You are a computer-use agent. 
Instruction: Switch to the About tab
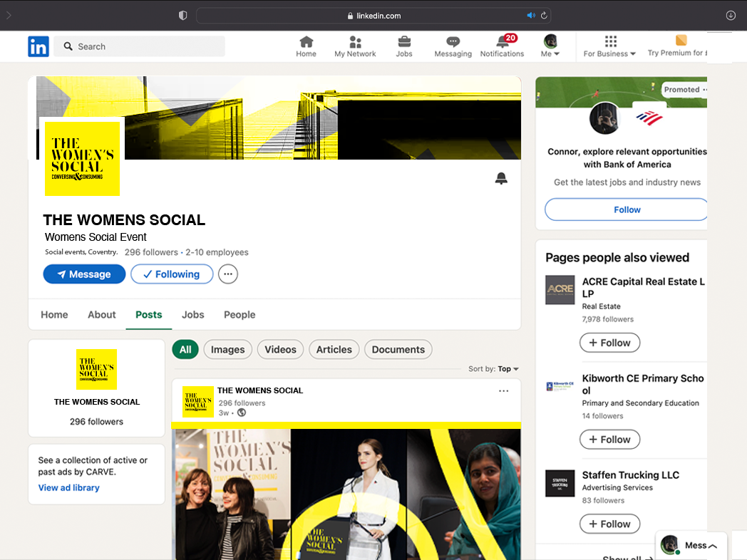tap(102, 315)
